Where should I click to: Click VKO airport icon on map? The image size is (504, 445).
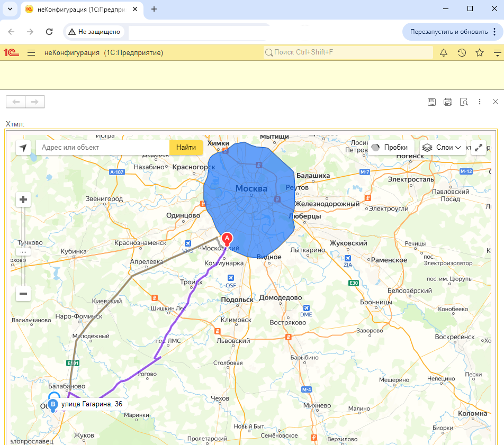pos(188,243)
